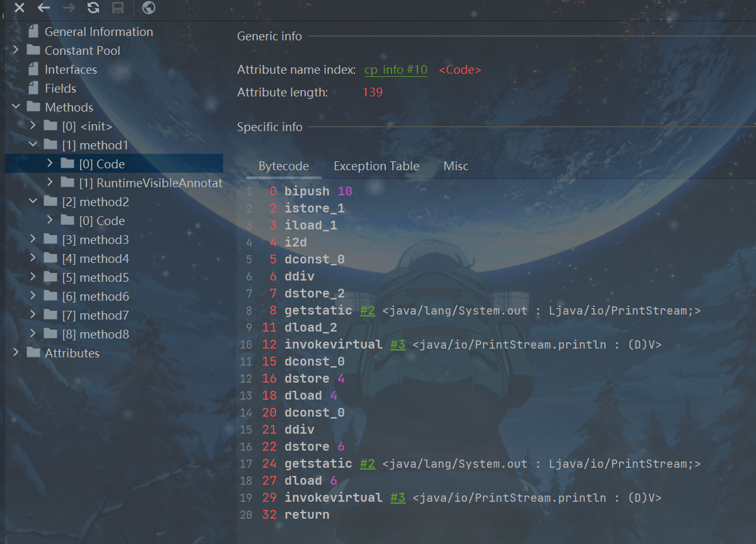
Task: Select the Bytecode tab
Action: click(x=284, y=166)
